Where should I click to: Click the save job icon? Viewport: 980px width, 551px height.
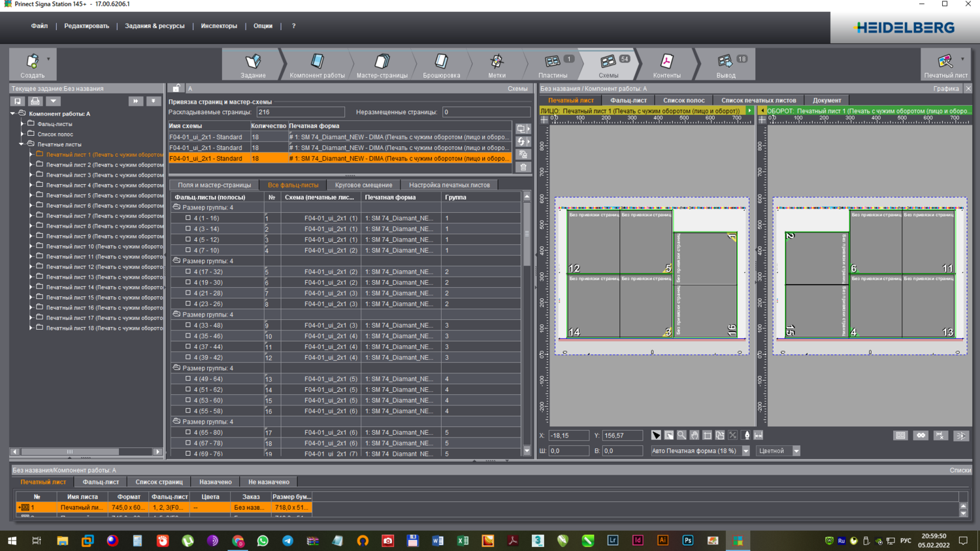pos(18,101)
